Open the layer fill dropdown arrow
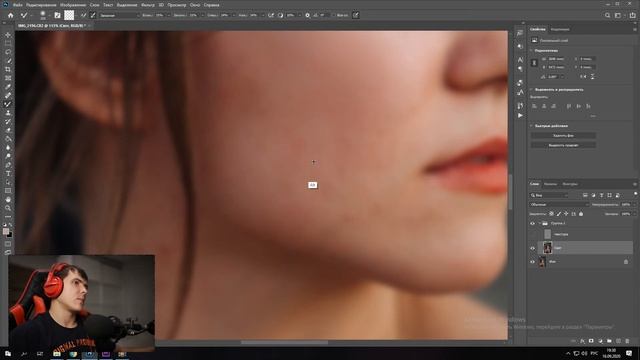The width and height of the screenshot is (640, 360). 634,213
